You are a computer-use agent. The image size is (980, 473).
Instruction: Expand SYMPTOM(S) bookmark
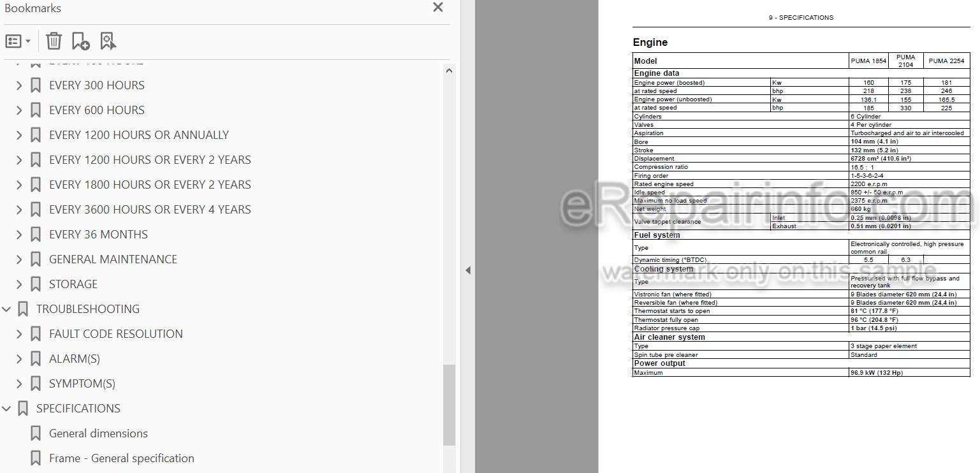(x=19, y=384)
